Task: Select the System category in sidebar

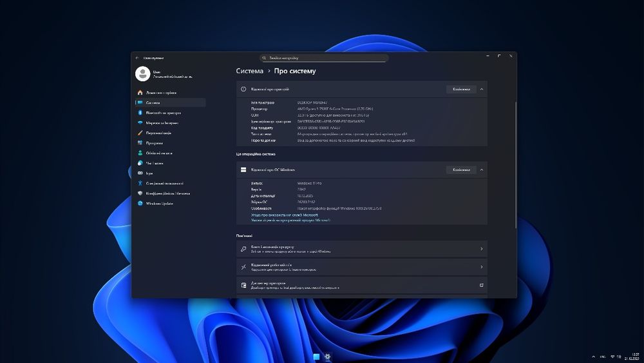Action: click(171, 103)
